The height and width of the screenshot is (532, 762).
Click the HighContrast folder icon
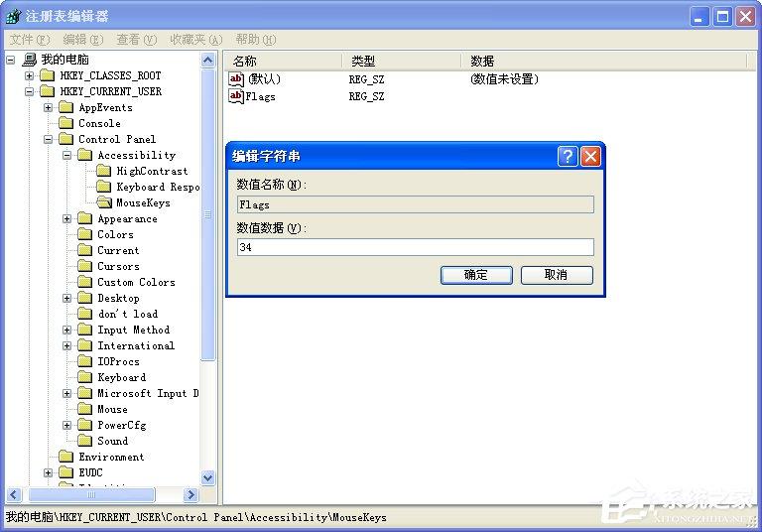click(x=103, y=171)
